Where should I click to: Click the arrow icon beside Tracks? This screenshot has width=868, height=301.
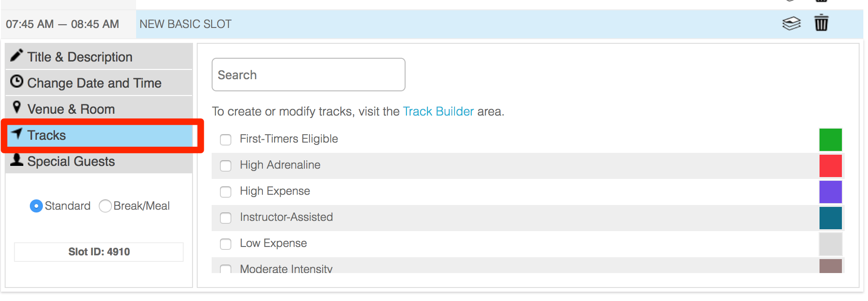point(17,134)
